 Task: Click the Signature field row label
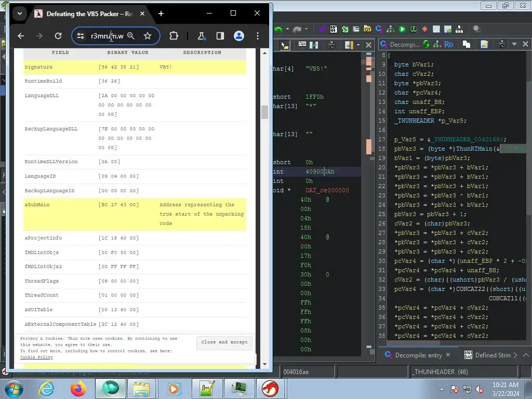coord(38,67)
